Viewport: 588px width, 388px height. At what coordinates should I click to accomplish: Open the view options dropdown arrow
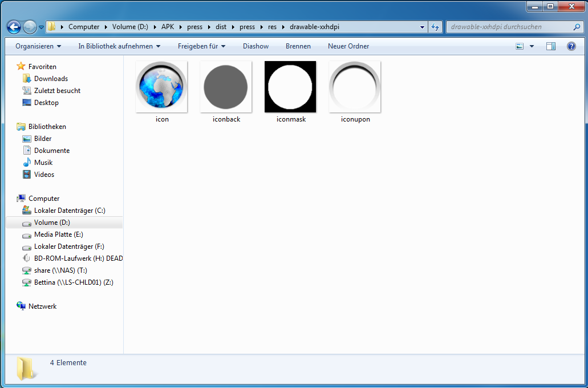[x=532, y=46]
